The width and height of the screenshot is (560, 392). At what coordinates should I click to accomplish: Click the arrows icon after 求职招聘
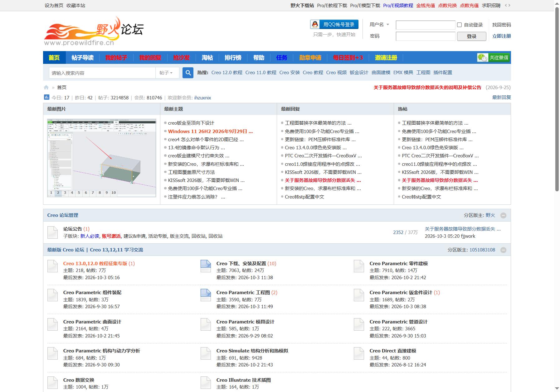(x=508, y=5)
